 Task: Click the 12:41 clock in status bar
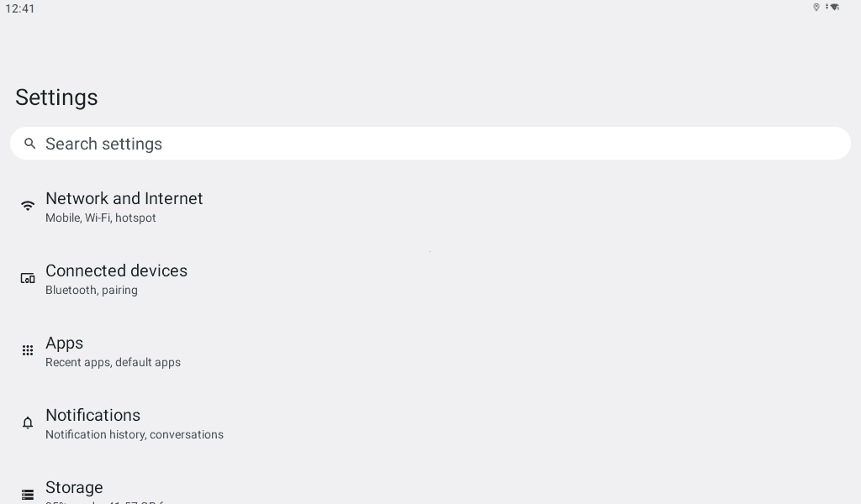[20, 8]
